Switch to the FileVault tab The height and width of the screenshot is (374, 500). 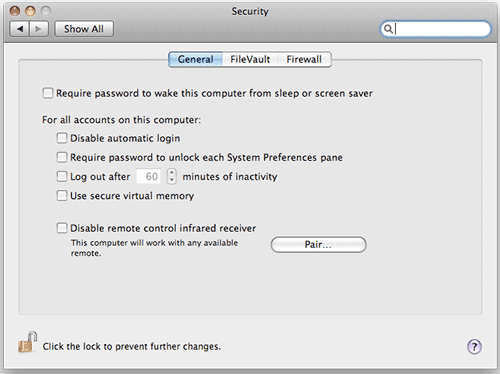click(x=250, y=59)
